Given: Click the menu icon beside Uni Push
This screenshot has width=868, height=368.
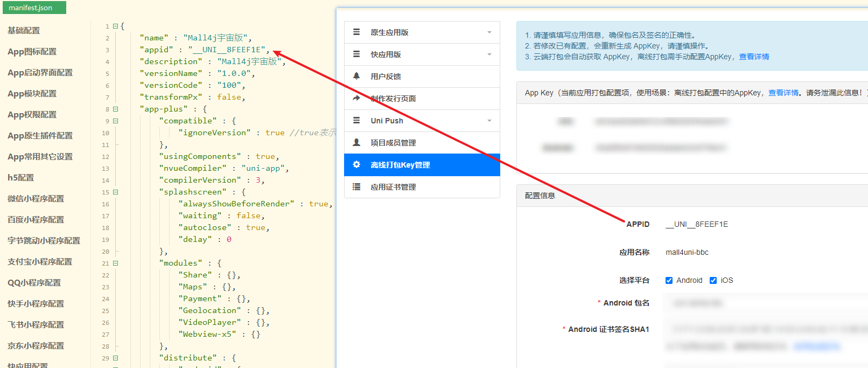Looking at the screenshot, I should (356, 121).
